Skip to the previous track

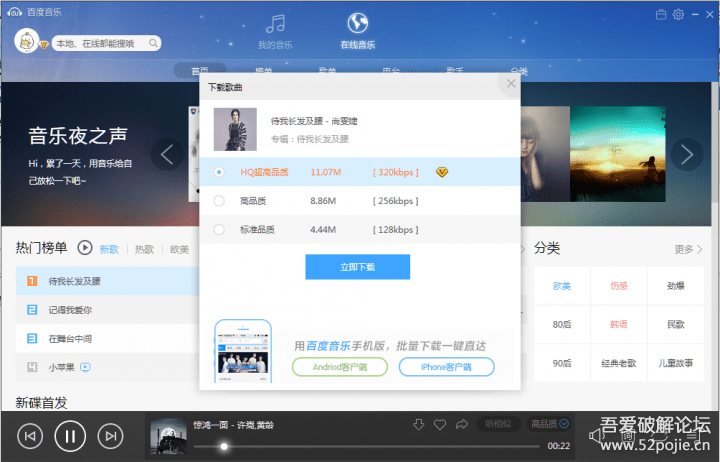30,436
